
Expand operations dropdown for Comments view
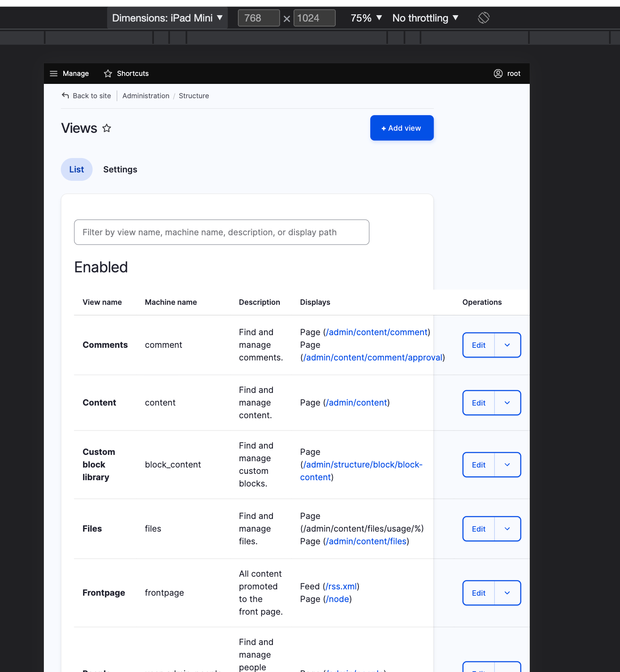click(x=507, y=345)
